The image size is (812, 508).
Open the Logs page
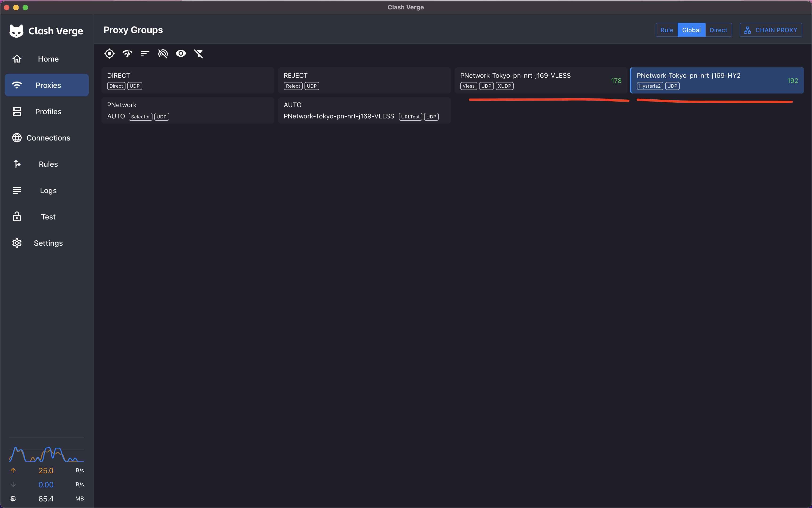pos(47,191)
